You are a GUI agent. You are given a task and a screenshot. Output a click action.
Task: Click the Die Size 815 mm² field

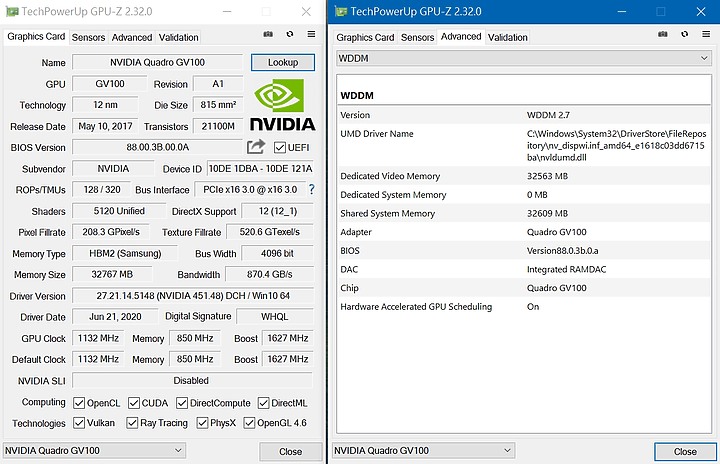point(218,105)
